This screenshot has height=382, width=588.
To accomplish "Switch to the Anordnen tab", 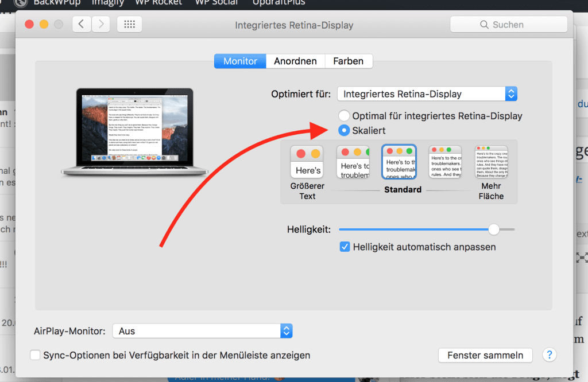I will click(x=295, y=61).
